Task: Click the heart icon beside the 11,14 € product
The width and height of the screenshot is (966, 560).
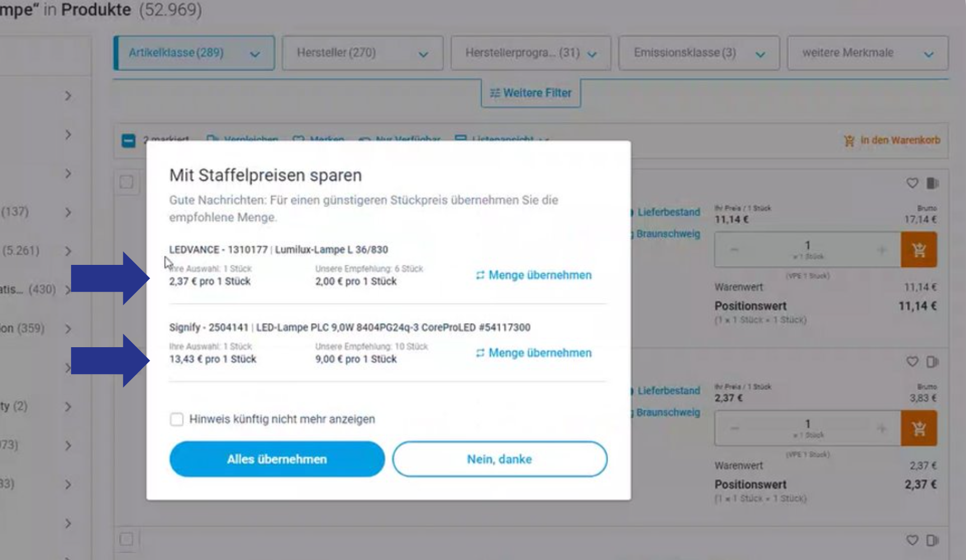Action: (x=912, y=183)
